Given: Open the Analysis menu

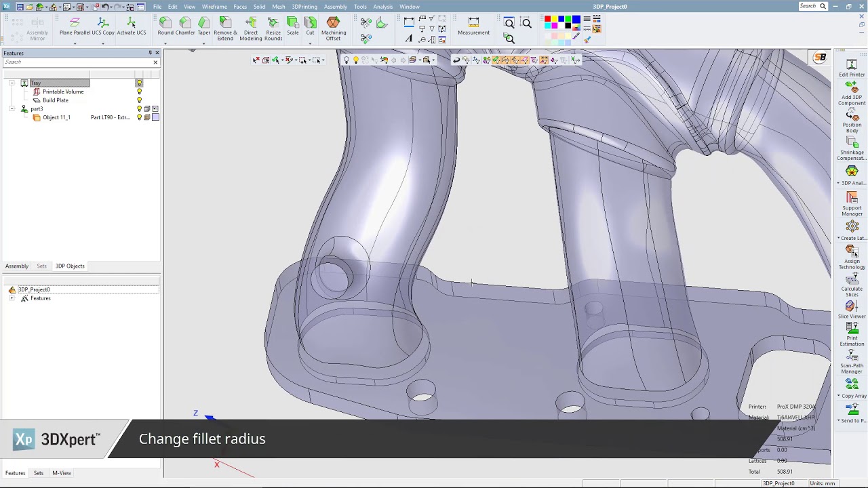Looking at the screenshot, I should pyautogui.click(x=383, y=7).
